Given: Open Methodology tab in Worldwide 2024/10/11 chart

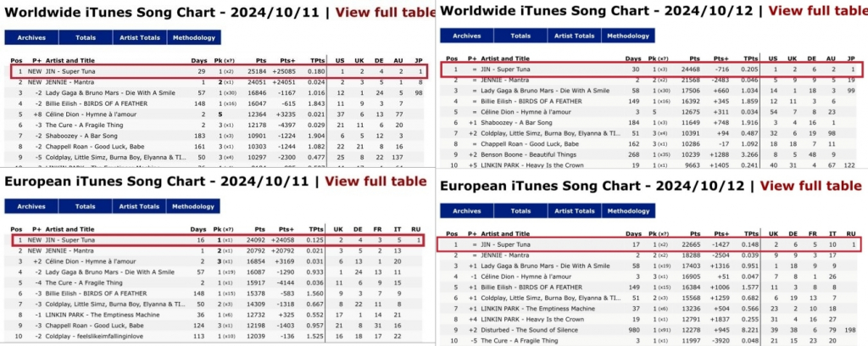Looking at the screenshot, I should [x=193, y=38].
